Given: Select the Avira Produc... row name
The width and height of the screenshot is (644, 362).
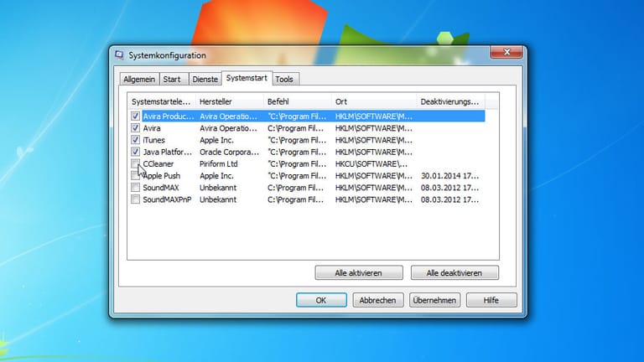Looking at the screenshot, I should (x=168, y=116).
